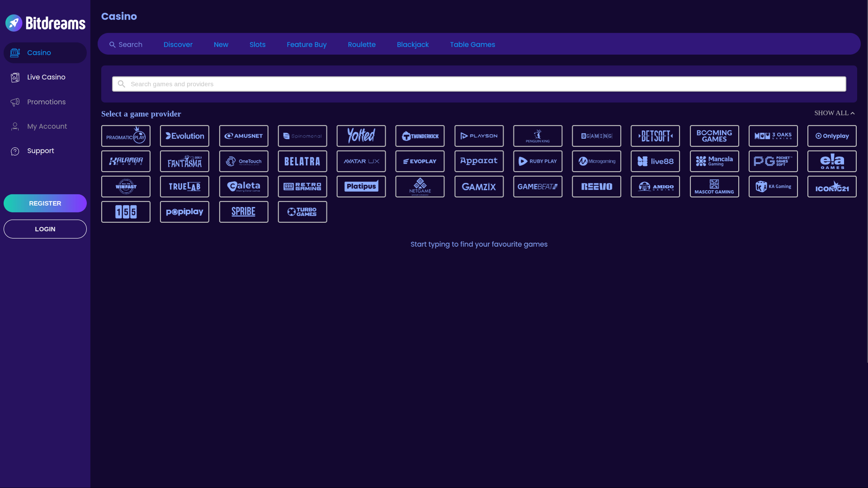Click the search magnifier inside the search bar
868x488 pixels.
tap(121, 84)
